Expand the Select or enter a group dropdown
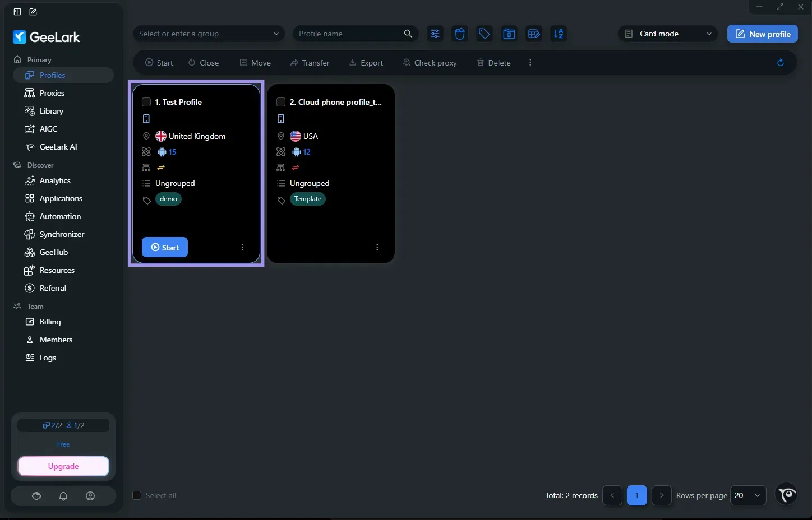This screenshot has width=812, height=520. click(209, 34)
